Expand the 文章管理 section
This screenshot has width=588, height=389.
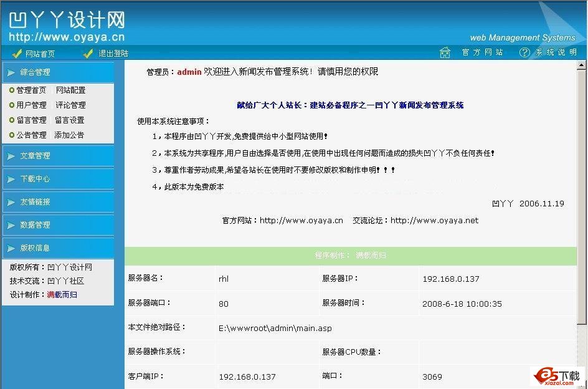58,156
